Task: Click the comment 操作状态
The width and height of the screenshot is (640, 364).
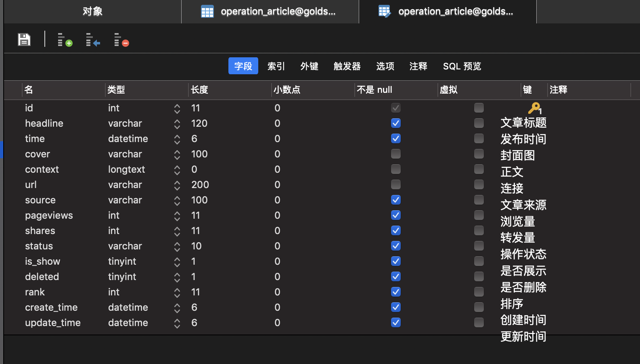Action: [x=523, y=254]
